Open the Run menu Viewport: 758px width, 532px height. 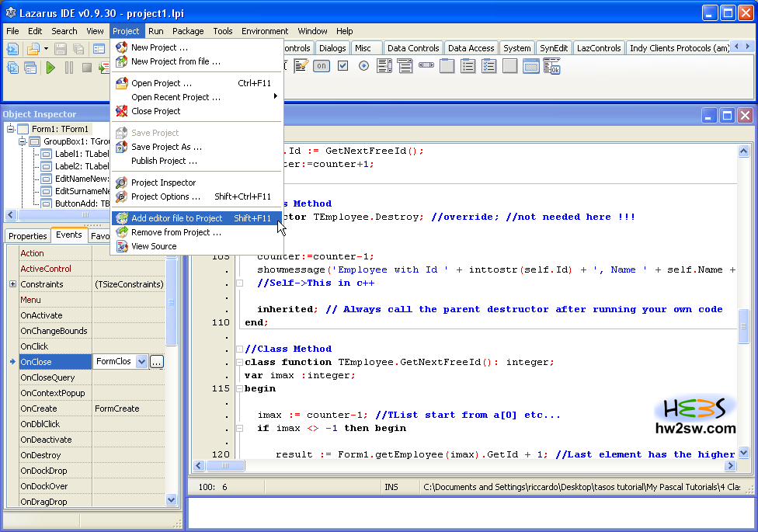coord(155,31)
